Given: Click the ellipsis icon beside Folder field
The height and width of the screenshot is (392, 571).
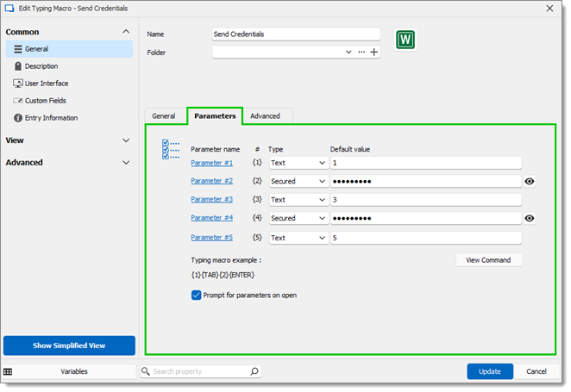Looking at the screenshot, I should pyautogui.click(x=361, y=53).
